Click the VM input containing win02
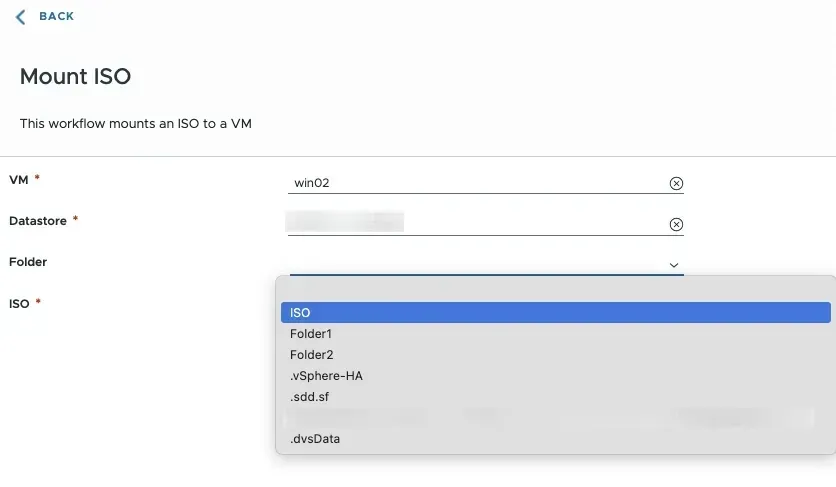Viewport: 836px width, 487px height. [476, 183]
